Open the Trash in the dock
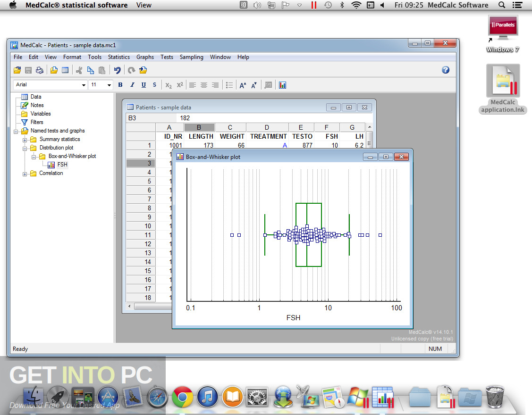532x415 pixels. 495,396
